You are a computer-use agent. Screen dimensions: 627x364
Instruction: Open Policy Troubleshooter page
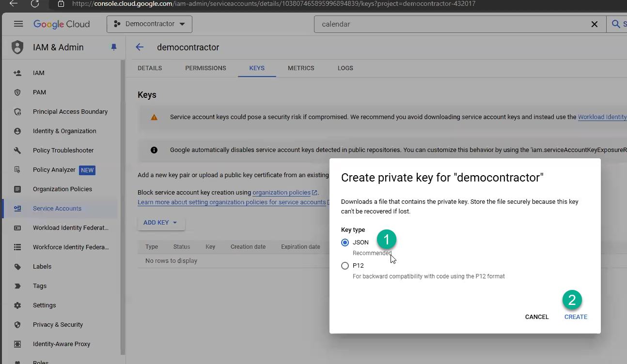[63, 151]
